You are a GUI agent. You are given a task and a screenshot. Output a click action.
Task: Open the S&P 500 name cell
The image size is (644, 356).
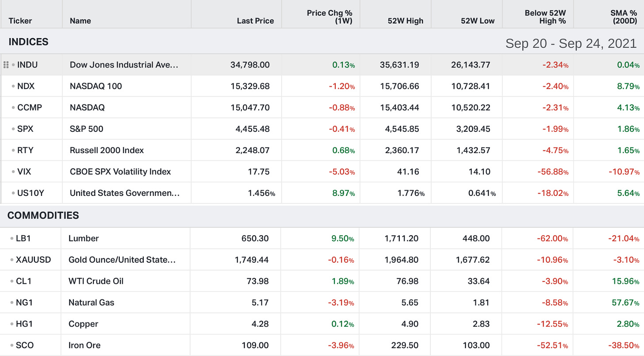tap(87, 129)
